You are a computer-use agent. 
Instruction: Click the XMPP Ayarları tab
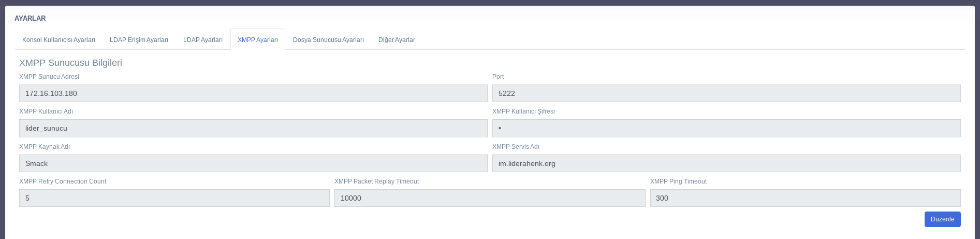[257, 40]
